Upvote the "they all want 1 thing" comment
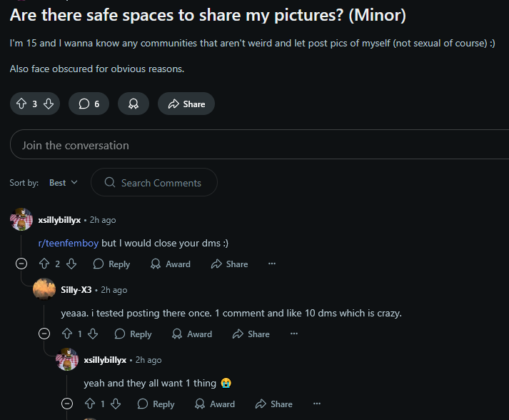The height and width of the screenshot is (420, 509). coord(90,404)
